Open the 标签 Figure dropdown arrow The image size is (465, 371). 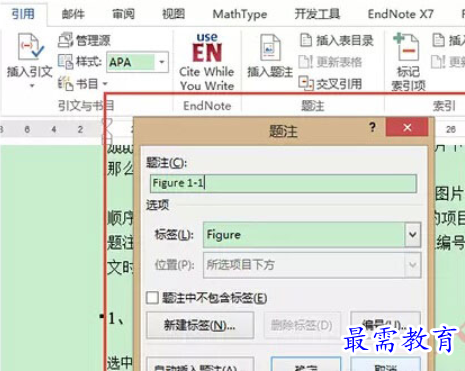pyautogui.click(x=413, y=235)
